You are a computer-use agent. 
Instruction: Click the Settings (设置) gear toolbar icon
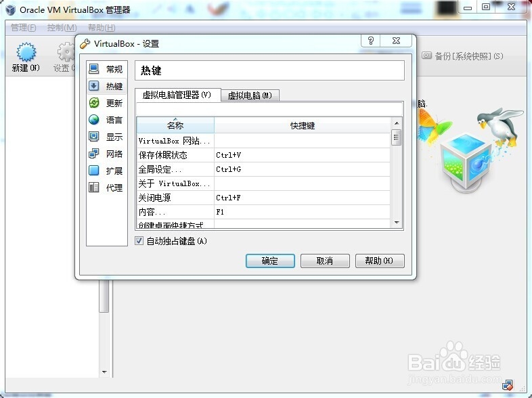tap(66, 52)
